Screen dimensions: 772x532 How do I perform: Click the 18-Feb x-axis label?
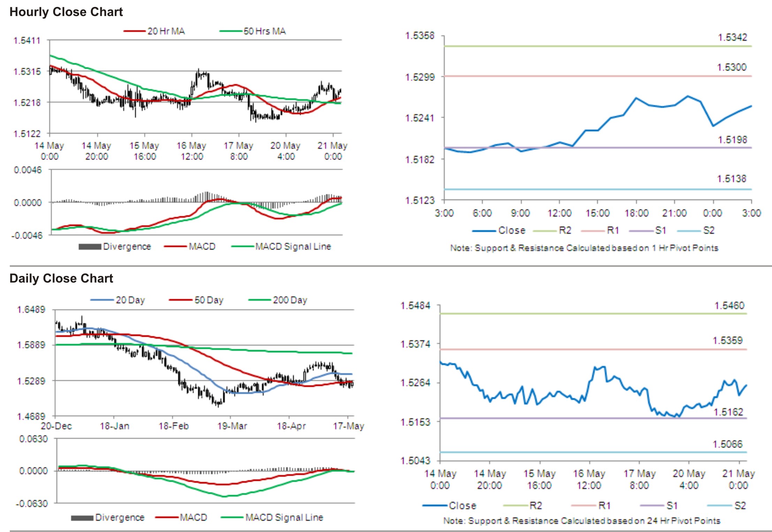(x=174, y=426)
